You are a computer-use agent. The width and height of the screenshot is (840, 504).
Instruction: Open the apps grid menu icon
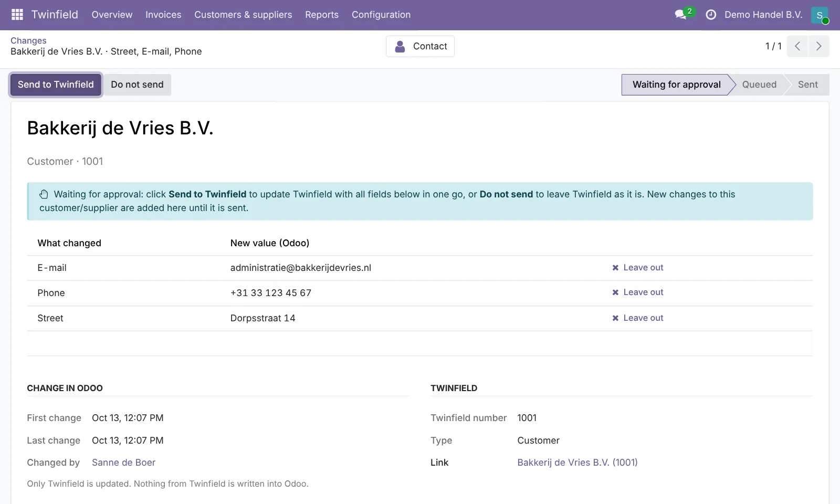17,15
